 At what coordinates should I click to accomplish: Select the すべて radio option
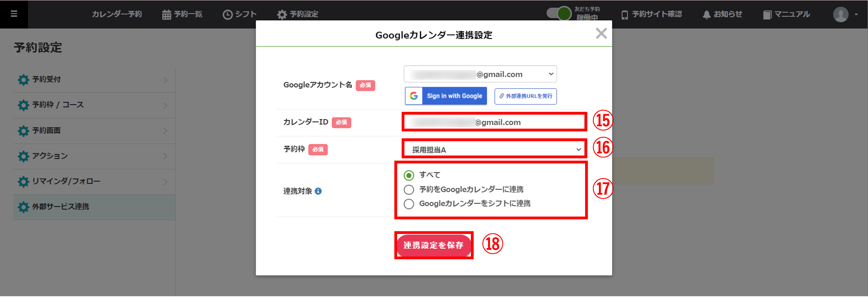tap(409, 175)
